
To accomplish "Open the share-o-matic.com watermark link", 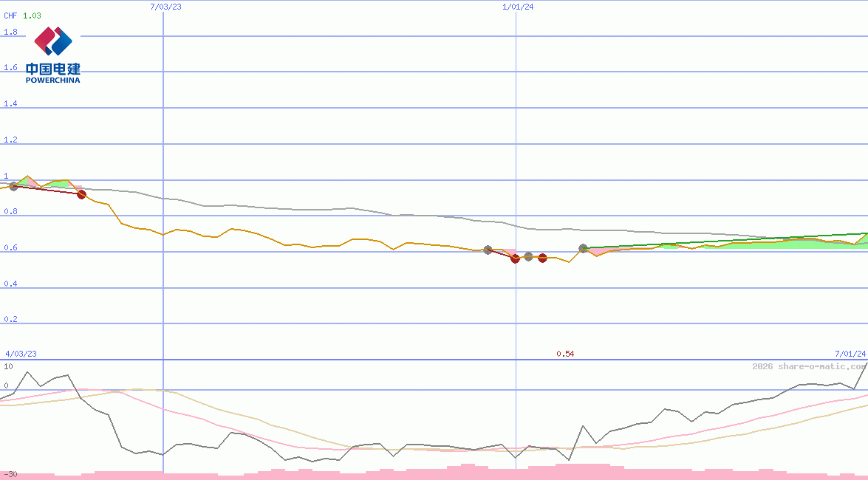I will [809, 366].
